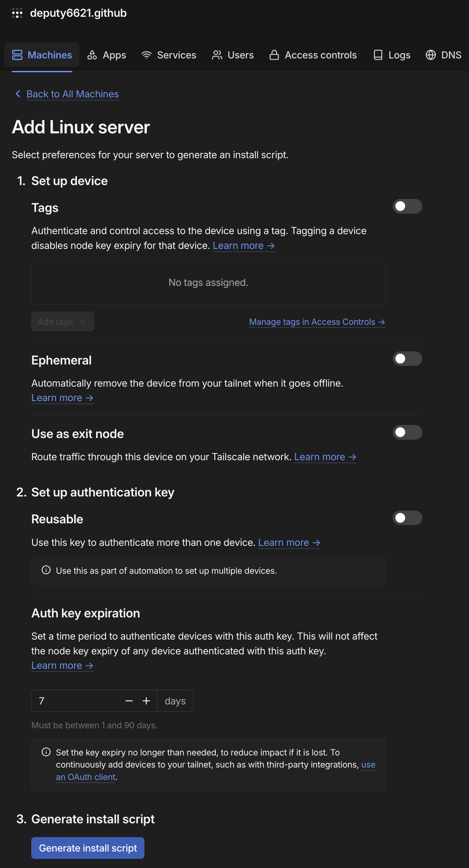Switch on the Reusable key toggle

point(407,518)
